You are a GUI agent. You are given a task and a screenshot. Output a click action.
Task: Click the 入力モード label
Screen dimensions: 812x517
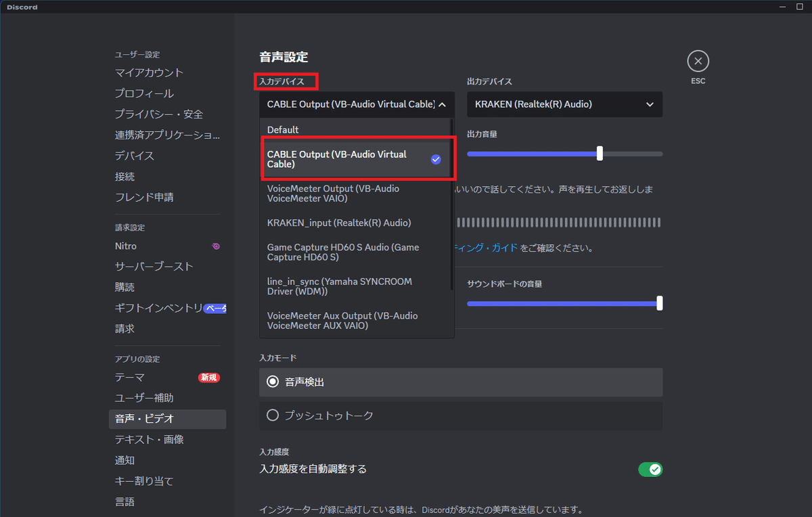(x=278, y=357)
